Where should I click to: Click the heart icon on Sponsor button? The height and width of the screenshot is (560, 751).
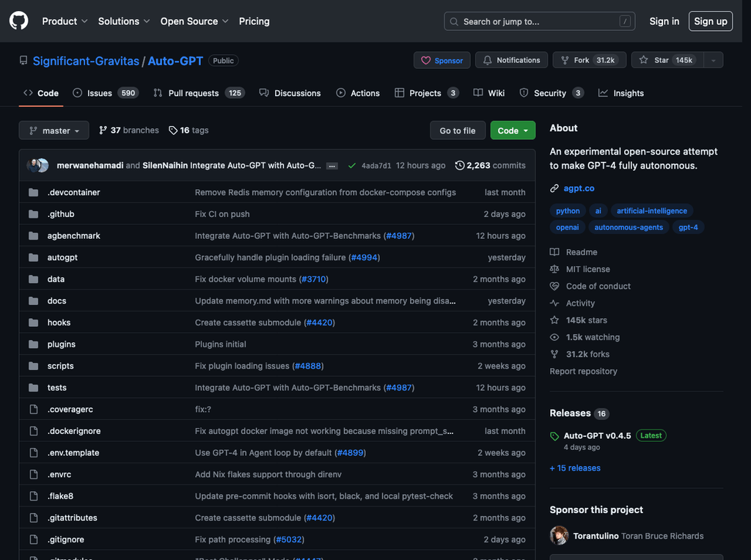pyautogui.click(x=425, y=60)
